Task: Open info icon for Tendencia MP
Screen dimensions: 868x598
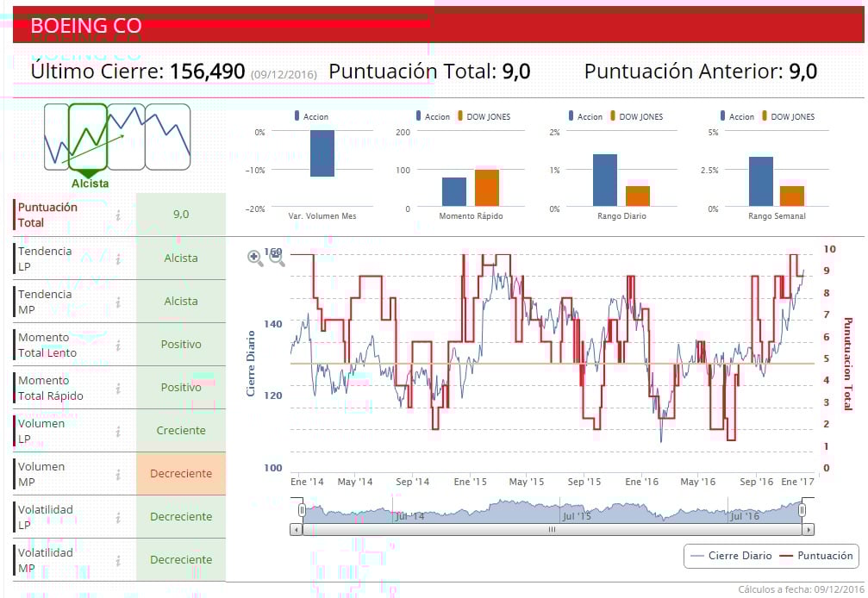Action: coord(118,302)
